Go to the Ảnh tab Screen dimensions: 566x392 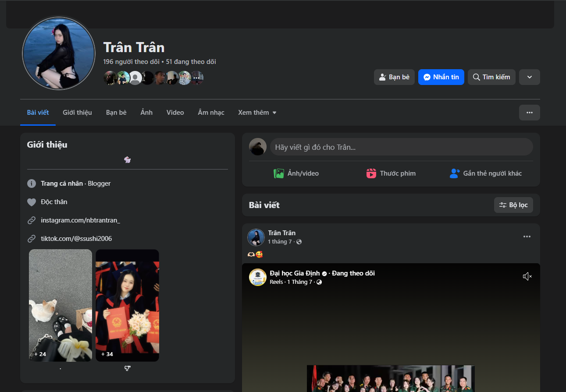pyautogui.click(x=146, y=113)
